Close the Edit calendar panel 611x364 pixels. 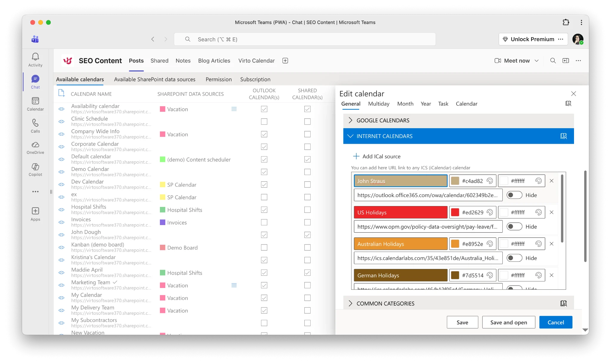[573, 94]
